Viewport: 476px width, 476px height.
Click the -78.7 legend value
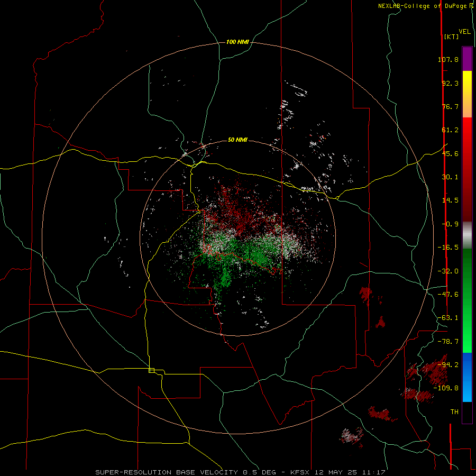448,342
